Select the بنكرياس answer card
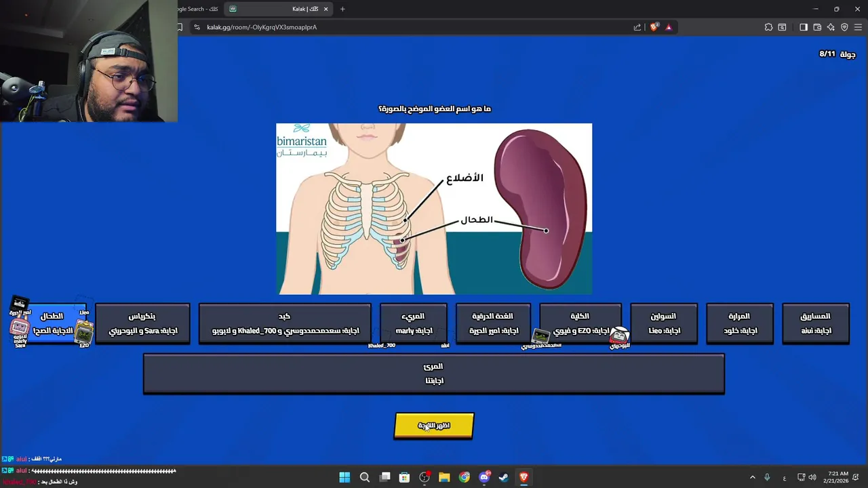This screenshot has width=868, height=488. pyautogui.click(x=142, y=323)
